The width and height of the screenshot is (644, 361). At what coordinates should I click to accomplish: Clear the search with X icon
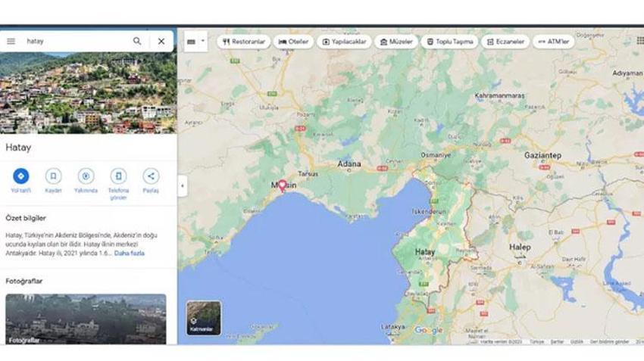coord(161,41)
